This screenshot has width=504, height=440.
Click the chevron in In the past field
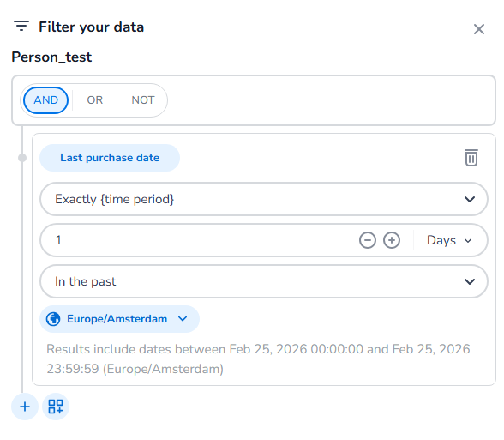pyautogui.click(x=470, y=281)
